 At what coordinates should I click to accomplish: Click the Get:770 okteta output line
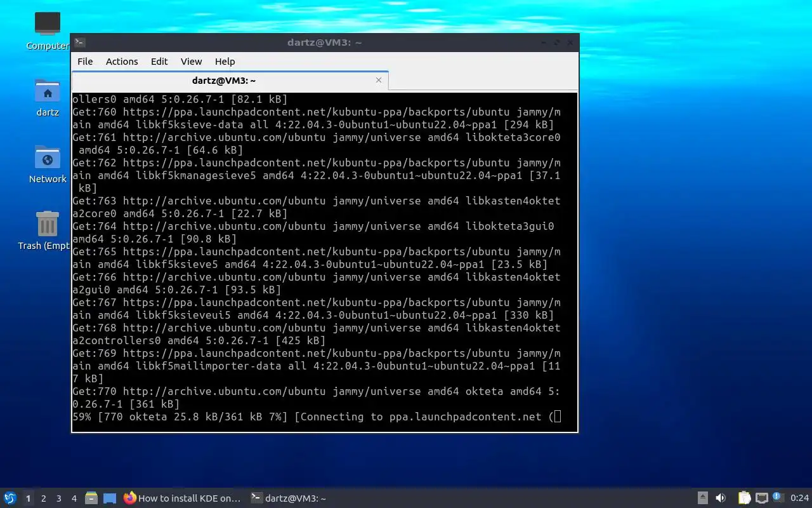coord(316,398)
